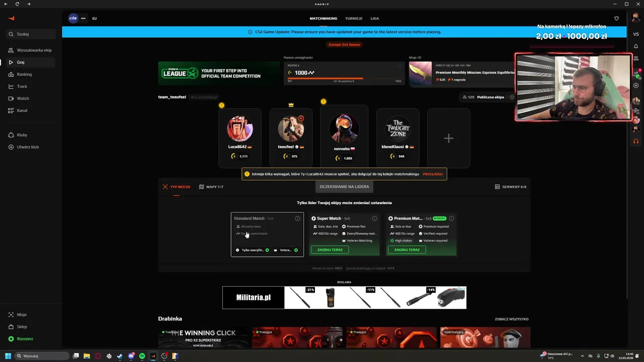Click info icon on Standard Match card
The image size is (644, 362).
(297, 219)
